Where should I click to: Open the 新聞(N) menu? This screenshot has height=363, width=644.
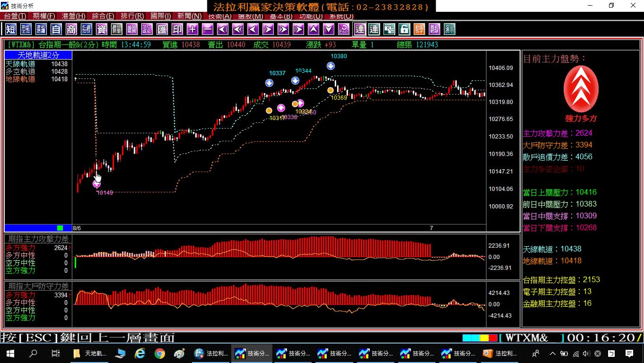[189, 16]
